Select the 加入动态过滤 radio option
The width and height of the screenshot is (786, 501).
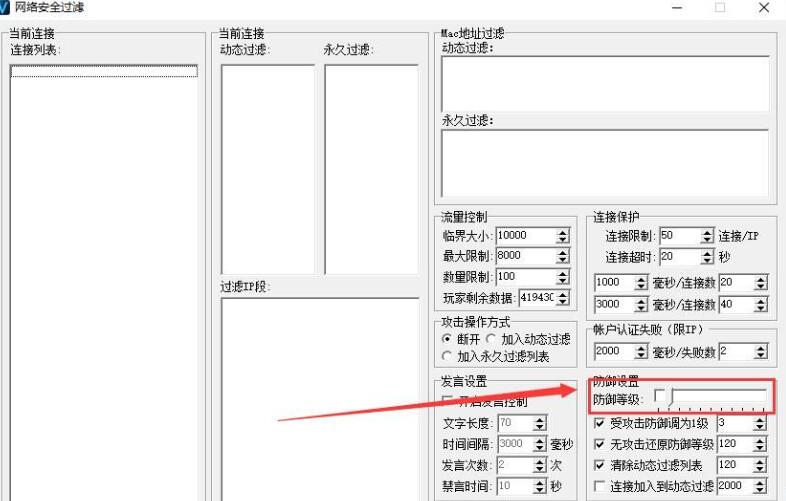coord(491,339)
